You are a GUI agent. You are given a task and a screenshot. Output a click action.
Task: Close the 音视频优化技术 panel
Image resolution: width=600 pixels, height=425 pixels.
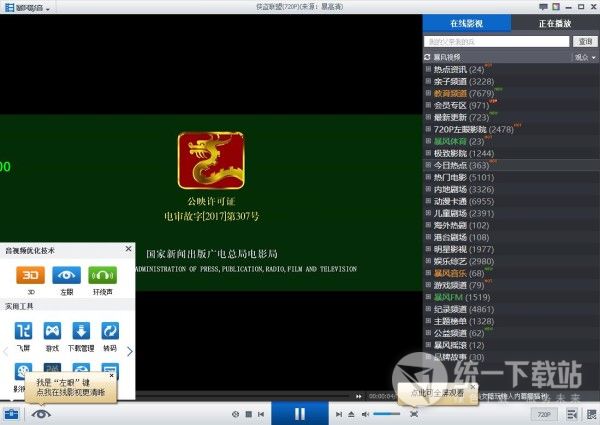pos(129,249)
